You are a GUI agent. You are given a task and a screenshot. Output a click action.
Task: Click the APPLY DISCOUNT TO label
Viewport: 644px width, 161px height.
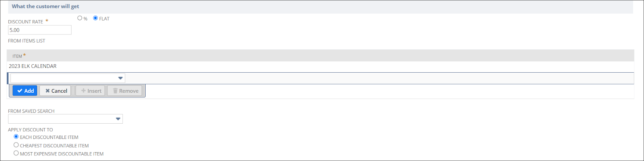30,130
